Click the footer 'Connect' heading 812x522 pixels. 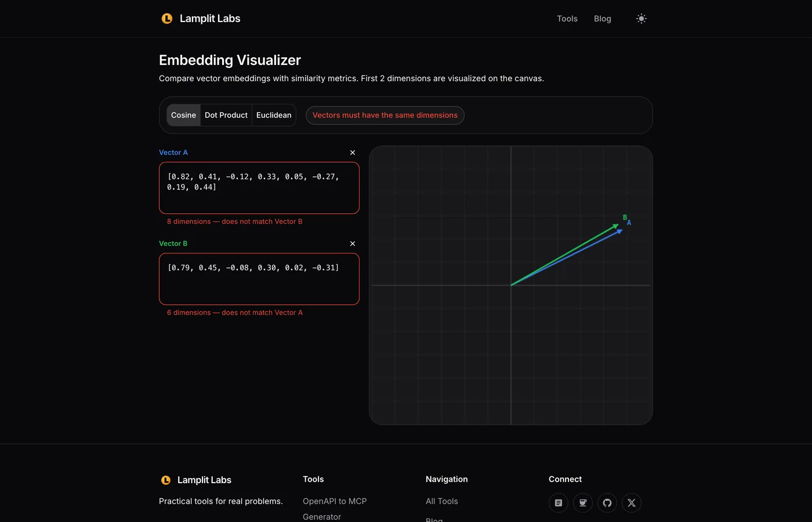[565, 479]
